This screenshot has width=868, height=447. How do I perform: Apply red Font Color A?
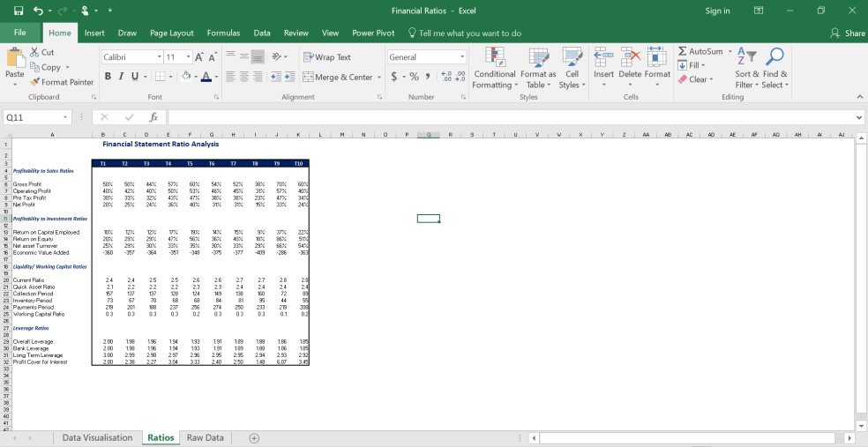click(206, 77)
